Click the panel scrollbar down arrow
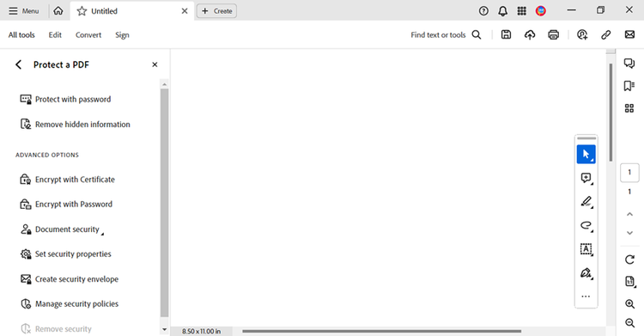The width and height of the screenshot is (644, 336). [164, 329]
